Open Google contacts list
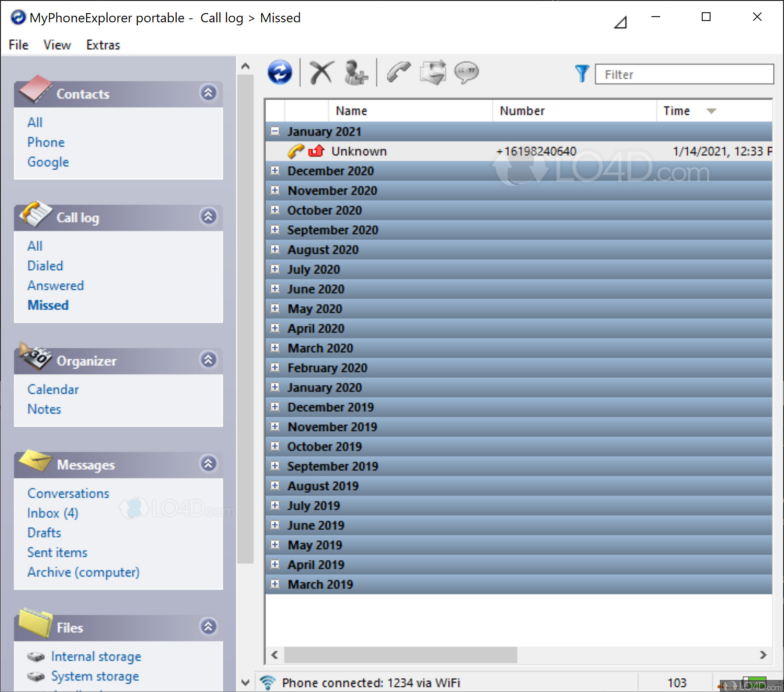This screenshot has width=784, height=692. (x=48, y=162)
